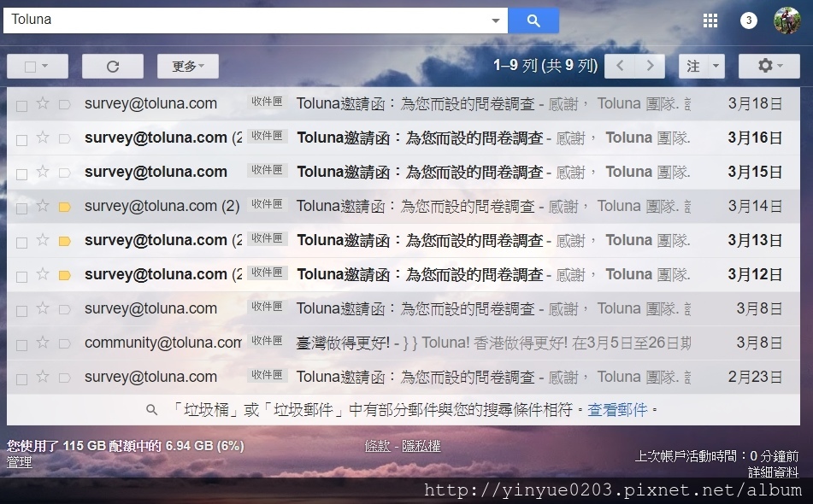Open the account profile avatar
The image size is (813, 504).
coord(787,21)
